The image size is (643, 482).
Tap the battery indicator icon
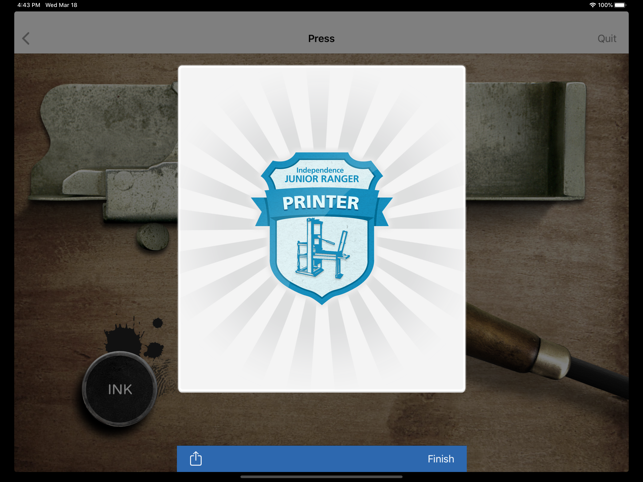coord(620,5)
